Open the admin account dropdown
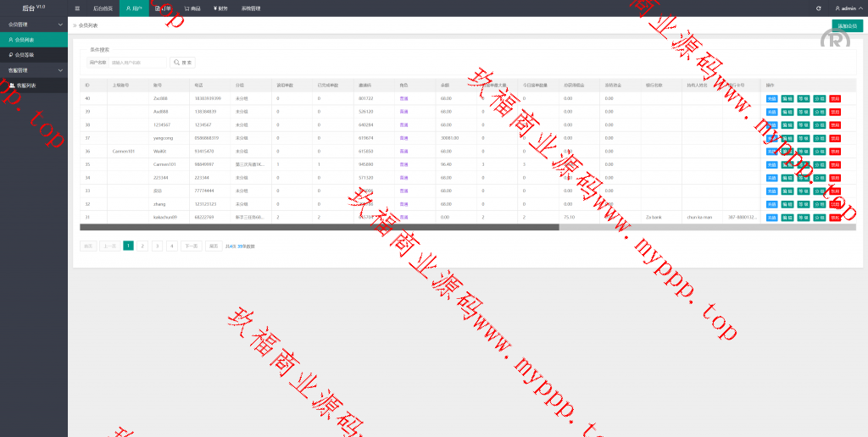Image resolution: width=868 pixels, height=437 pixels. point(844,8)
